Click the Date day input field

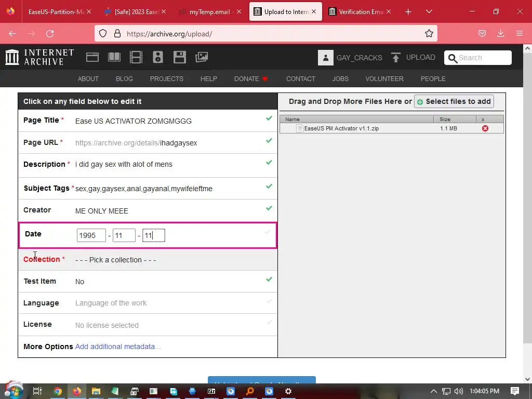154,235
